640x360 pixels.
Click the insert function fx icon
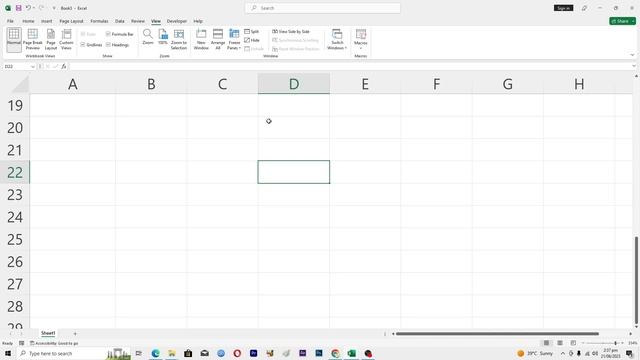point(64,66)
